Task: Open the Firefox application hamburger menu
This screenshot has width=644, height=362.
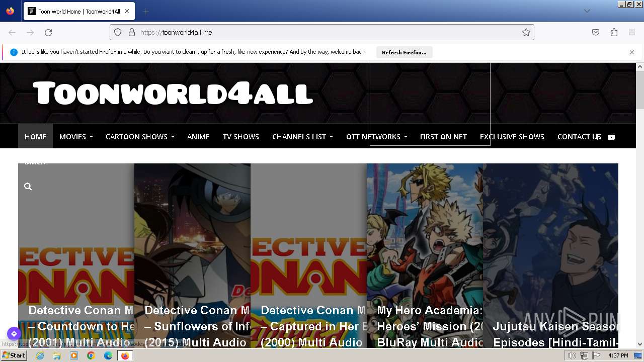Action: (x=632, y=32)
